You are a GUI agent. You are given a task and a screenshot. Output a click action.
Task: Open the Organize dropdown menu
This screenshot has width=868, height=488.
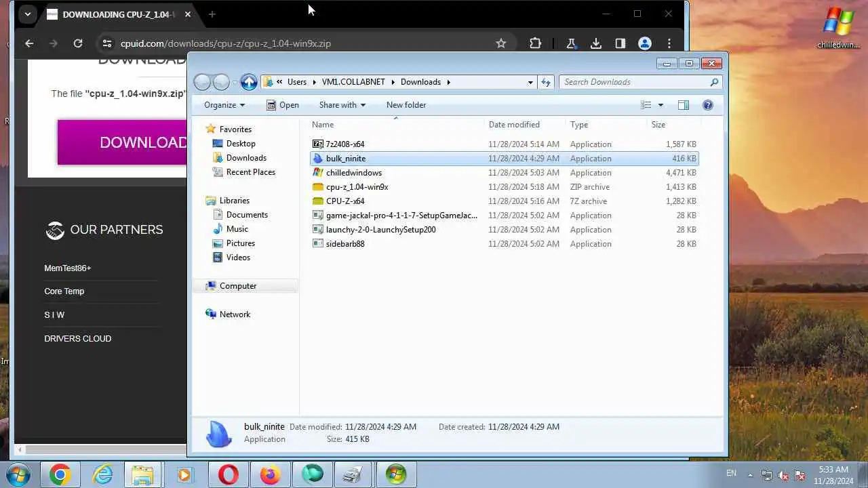224,105
